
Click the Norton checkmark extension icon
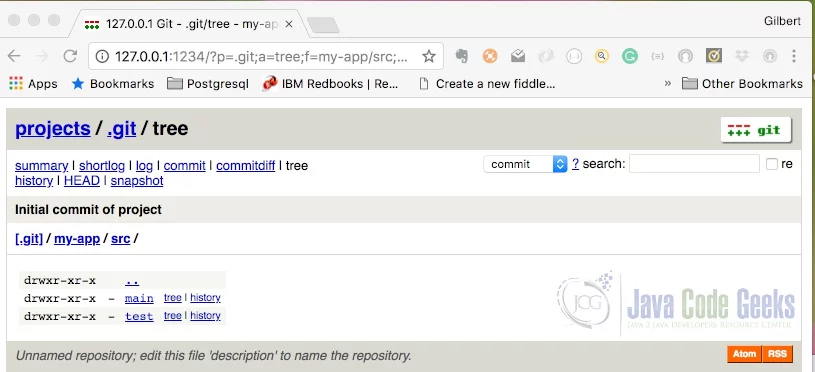coord(714,56)
